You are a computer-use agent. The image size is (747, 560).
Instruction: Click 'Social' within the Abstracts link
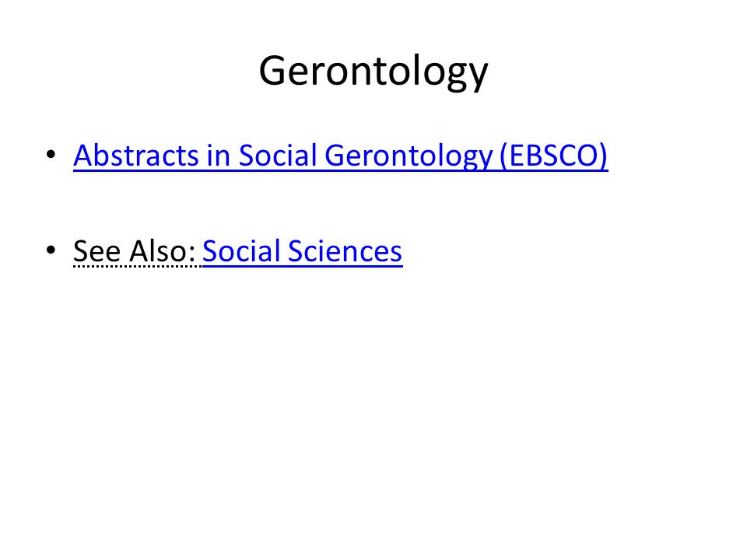(x=278, y=156)
